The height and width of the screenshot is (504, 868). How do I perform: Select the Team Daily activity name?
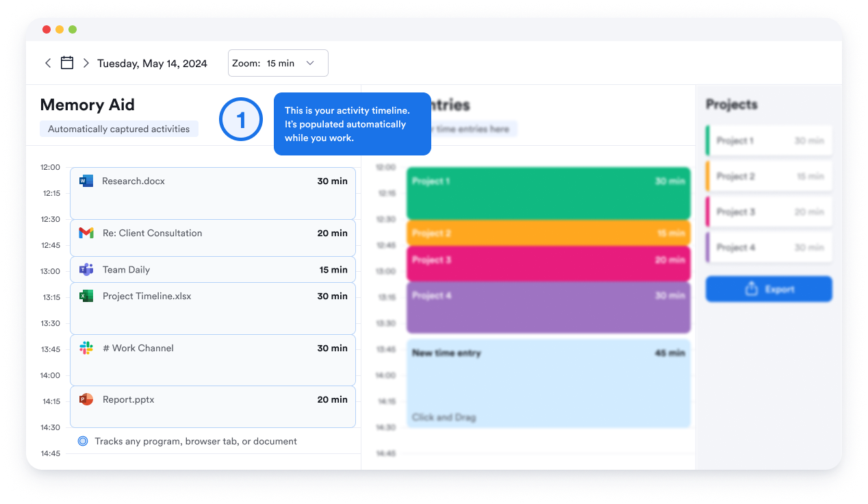(126, 270)
